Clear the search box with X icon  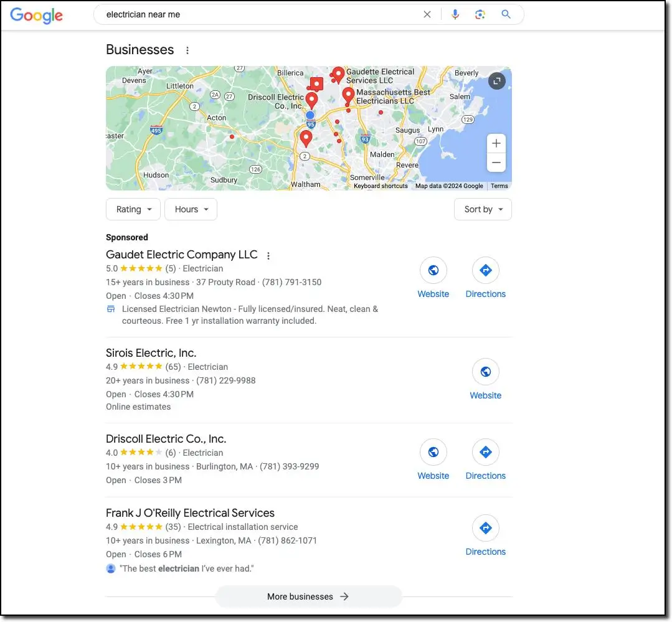click(x=427, y=14)
